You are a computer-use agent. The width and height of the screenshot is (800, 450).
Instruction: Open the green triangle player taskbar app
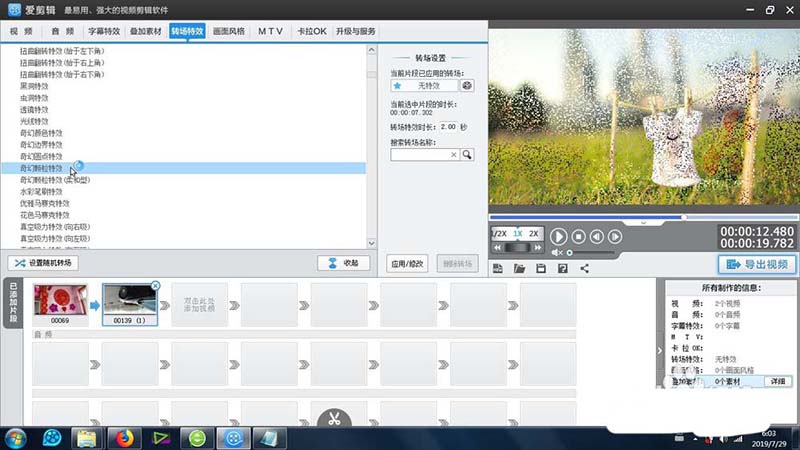click(x=161, y=438)
